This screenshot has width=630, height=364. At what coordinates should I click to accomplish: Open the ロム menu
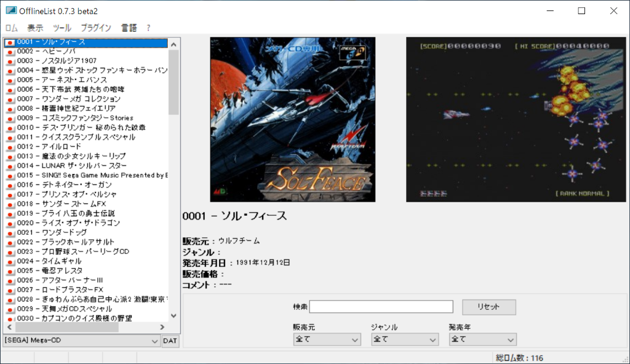12,28
